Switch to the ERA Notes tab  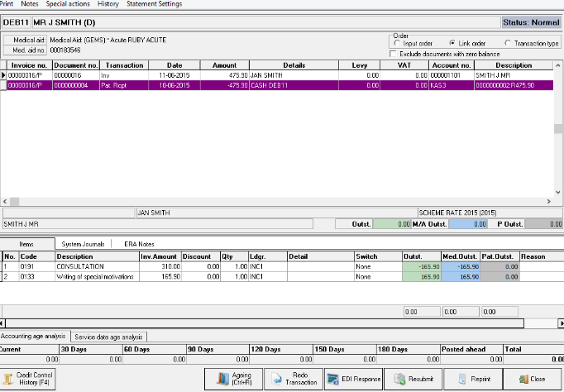[139, 244]
